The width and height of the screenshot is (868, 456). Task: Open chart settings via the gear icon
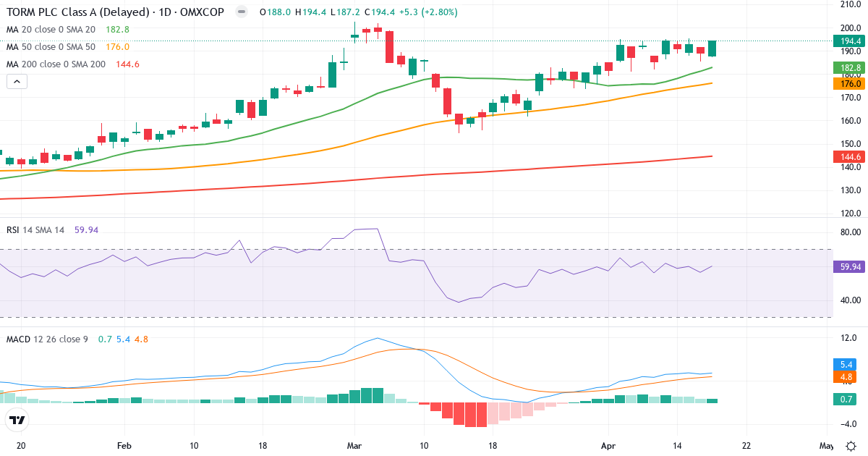click(852, 447)
